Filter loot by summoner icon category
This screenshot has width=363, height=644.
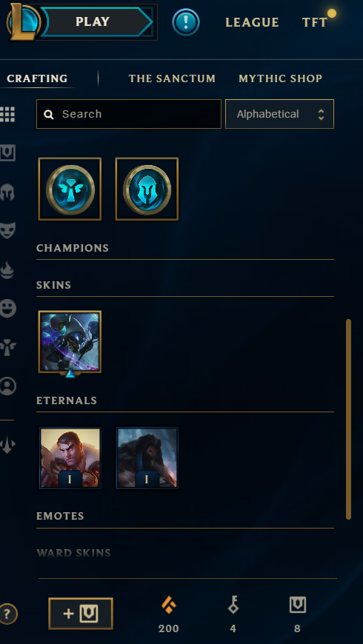tap(7, 386)
